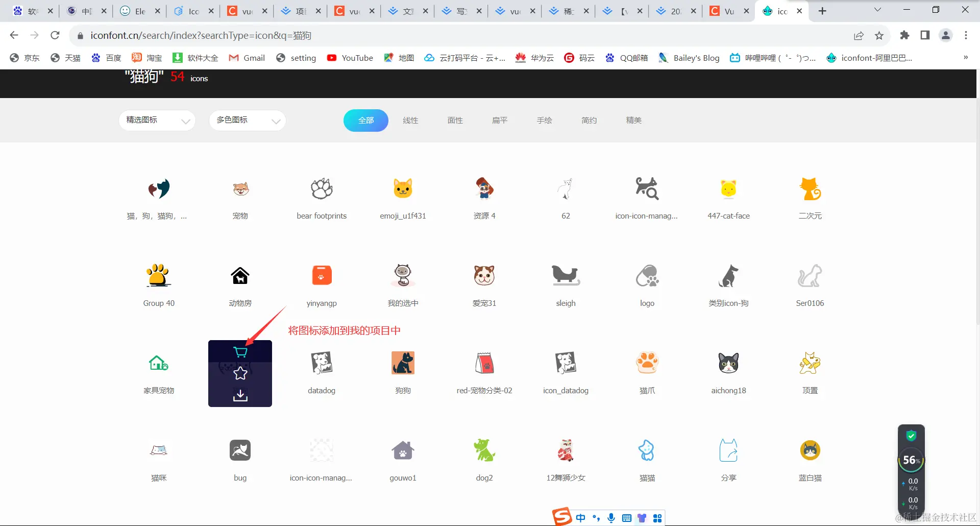Screen dimensions: 980x526
Task: Open the browser tab search chevron
Action: point(877,10)
